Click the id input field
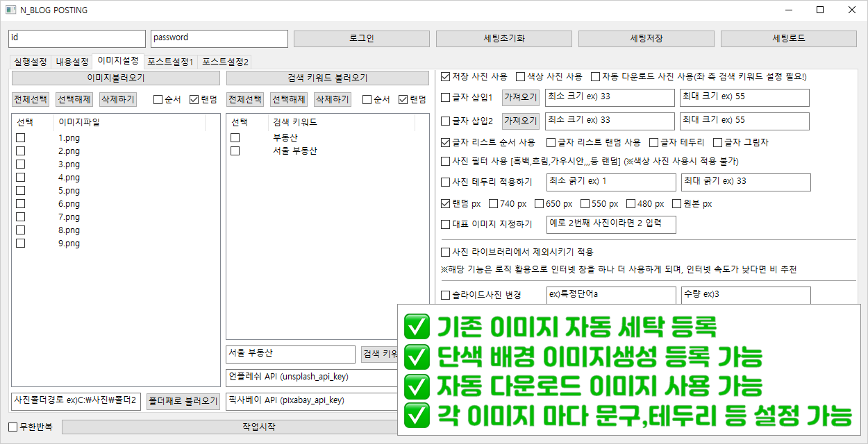This screenshot has width=868, height=444. tap(76, 38)
